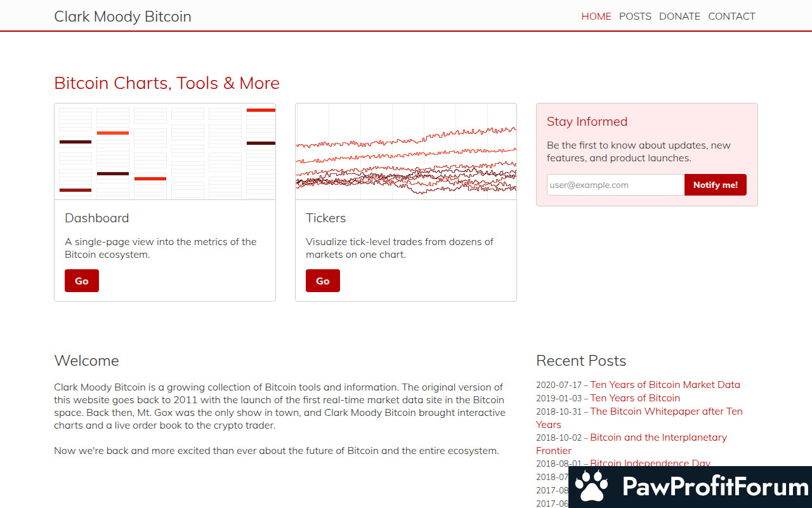Screen dimensions: 812x508
Task: Open The Bitcoin Whitepaper after Ten Years
Action: tap(639, 418)
